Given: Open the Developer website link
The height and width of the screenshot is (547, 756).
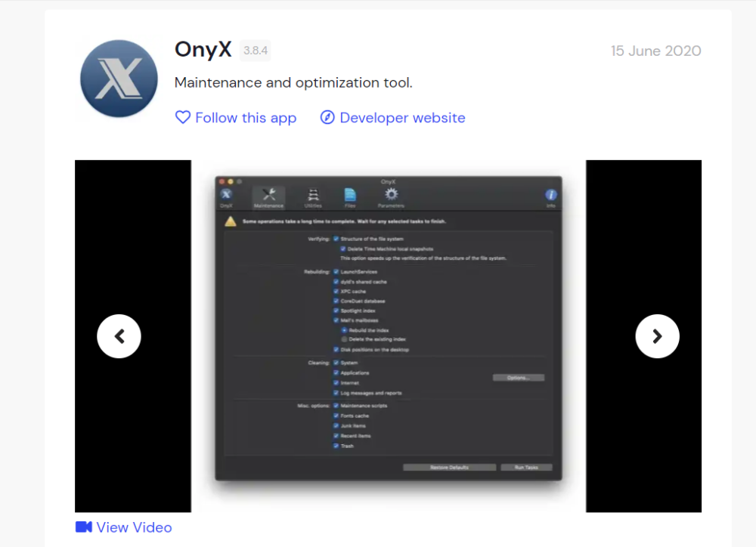Looking at the screenshot, I should tap(403, 118).
